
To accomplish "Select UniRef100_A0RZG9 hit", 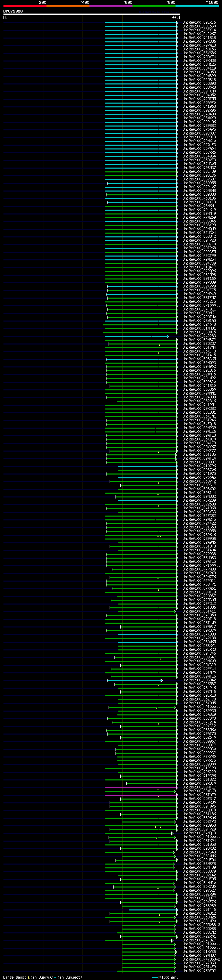I will (x=199, y=500).
